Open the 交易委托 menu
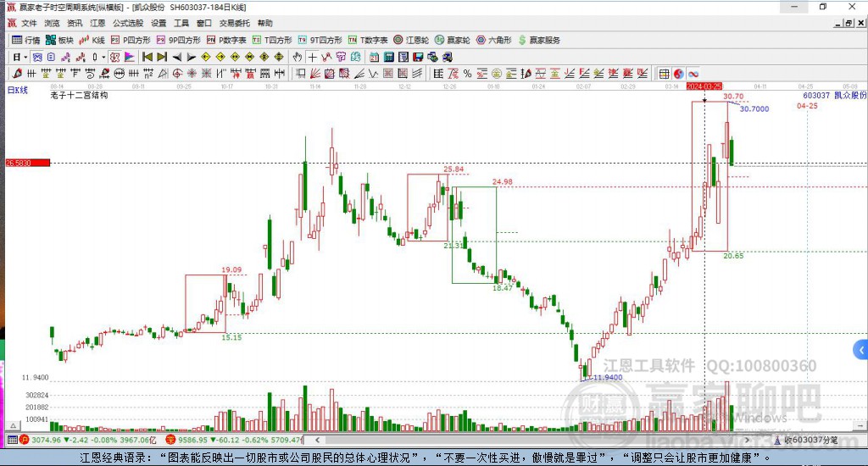 235,23
